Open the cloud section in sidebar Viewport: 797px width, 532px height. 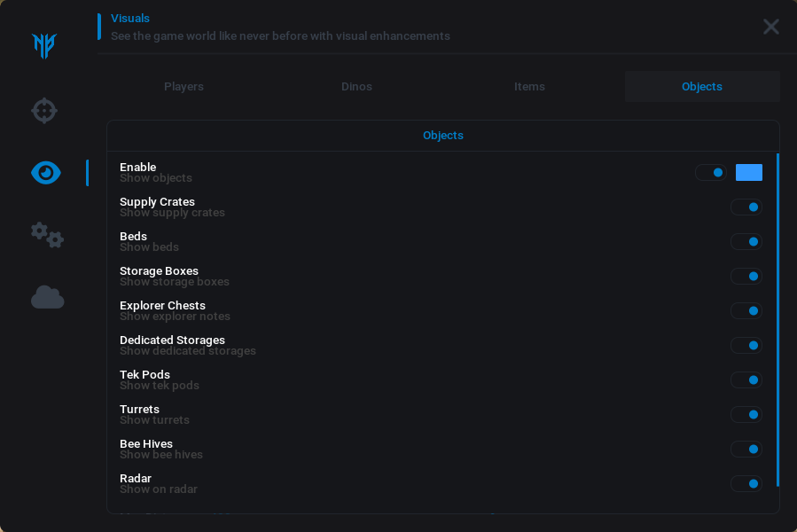[x=47, y=297]
